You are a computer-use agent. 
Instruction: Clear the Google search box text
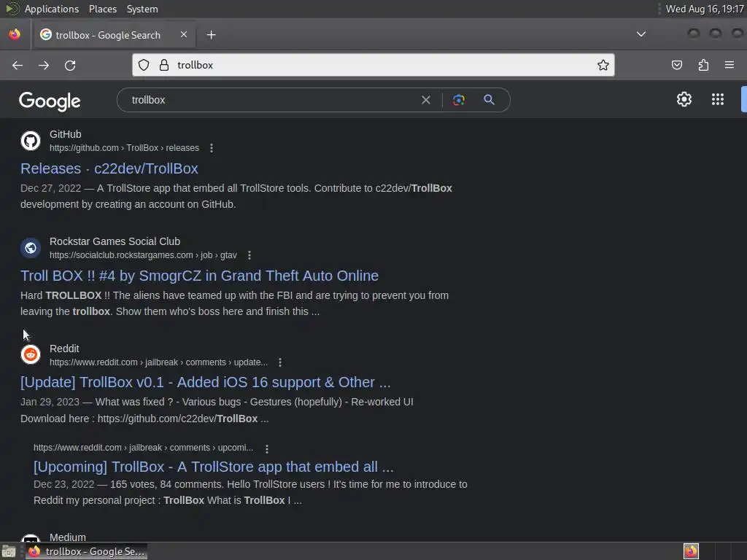coord(426,100)
